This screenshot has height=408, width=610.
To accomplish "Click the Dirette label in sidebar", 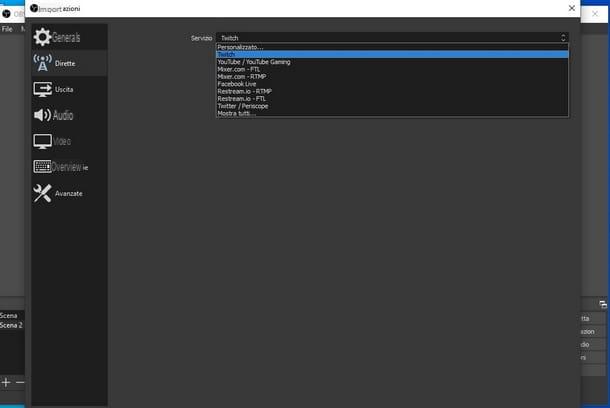I will tap(65, 63).
